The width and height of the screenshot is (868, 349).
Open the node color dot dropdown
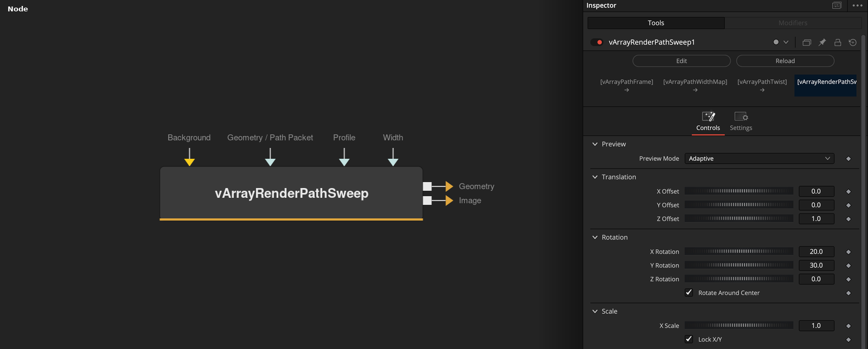click(781, 42)
